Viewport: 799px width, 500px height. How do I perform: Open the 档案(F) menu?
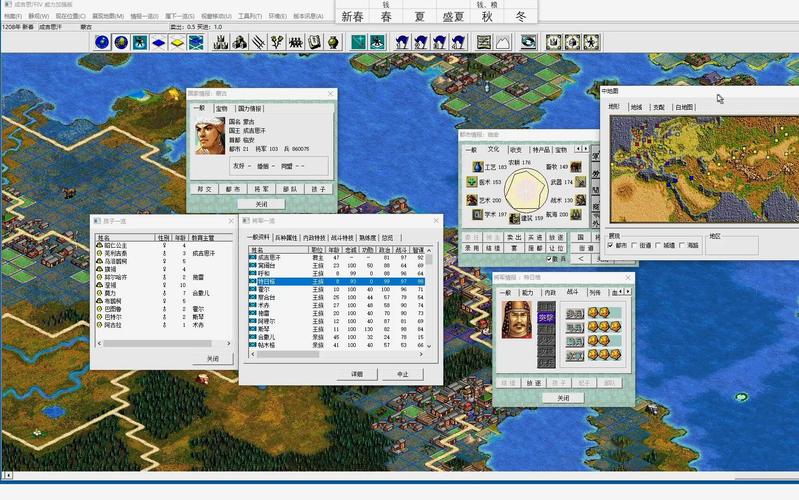pos(12,16)
